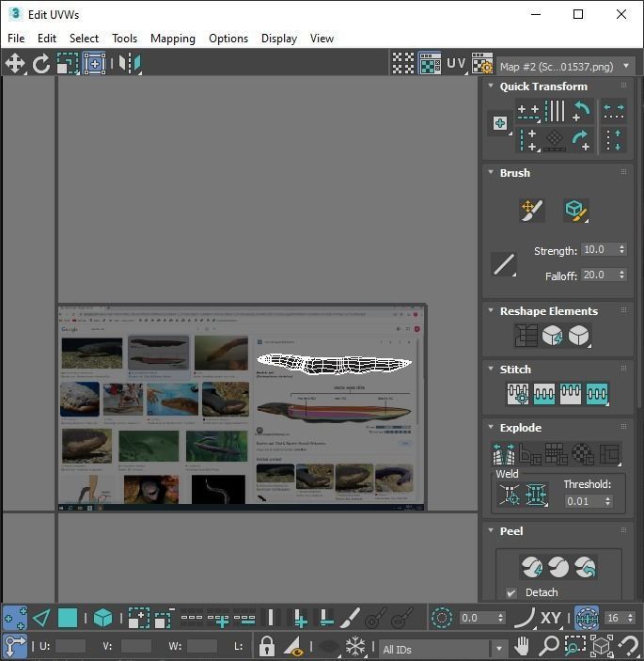Open the File menu
This screenshot has height=661, width=644.
coord(16,39)
